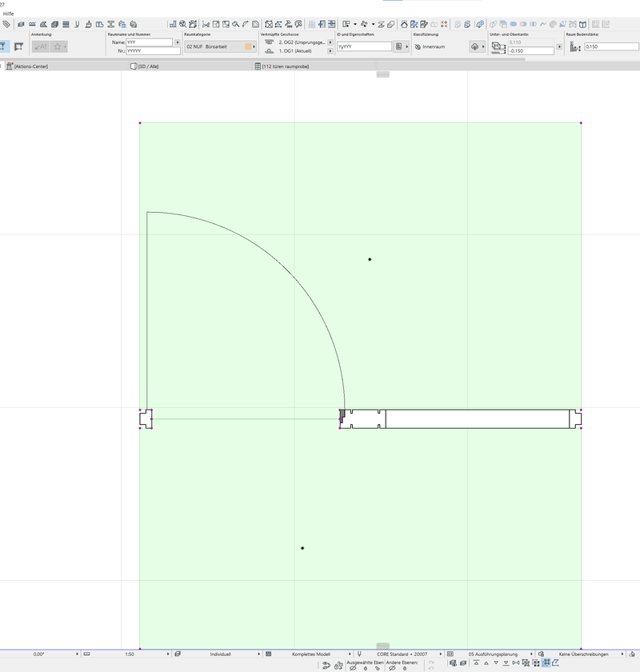The height and width of the screenshot is (672, 640).
Task: Toggle the star favorites button
Action: coord(58,46)
